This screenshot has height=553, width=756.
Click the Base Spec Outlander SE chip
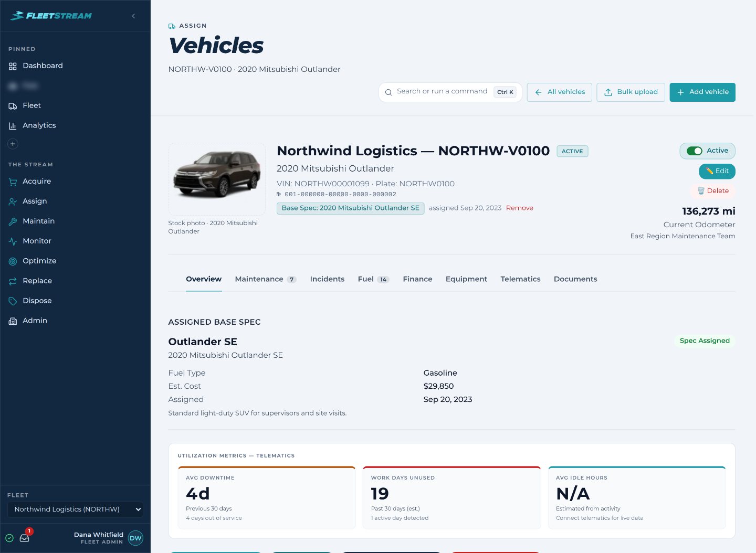[x=350, y=208]
